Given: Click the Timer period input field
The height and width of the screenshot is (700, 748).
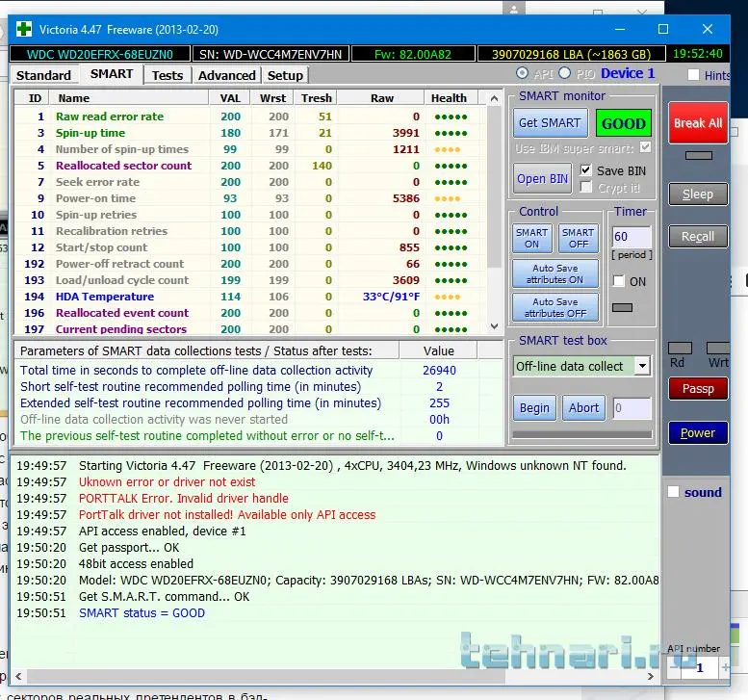Looking at the screenshot, I should click(632, 236).
